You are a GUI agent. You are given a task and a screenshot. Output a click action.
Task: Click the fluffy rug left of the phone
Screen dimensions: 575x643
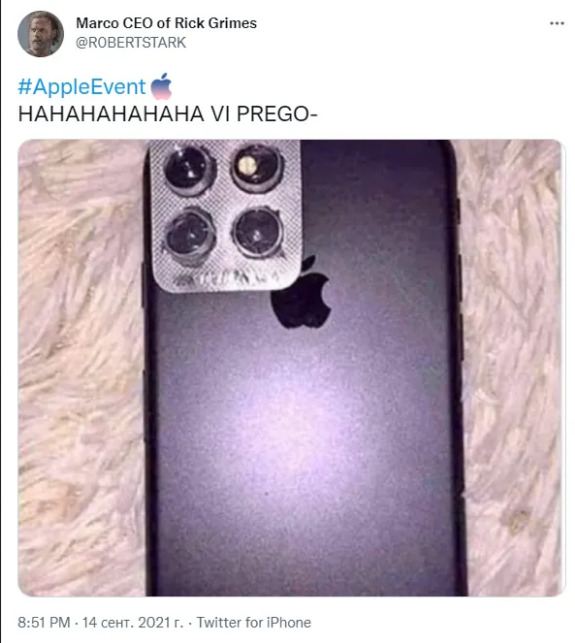tap(81, 368)
